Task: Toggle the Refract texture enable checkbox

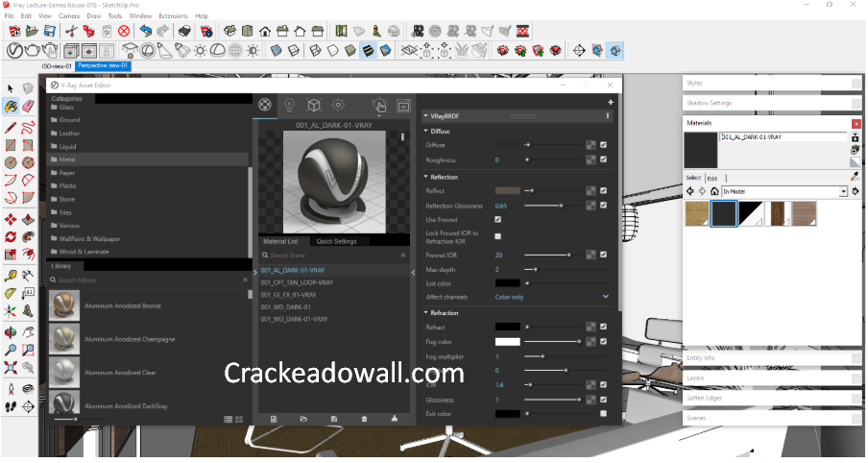Action: [x=603, y=327]
